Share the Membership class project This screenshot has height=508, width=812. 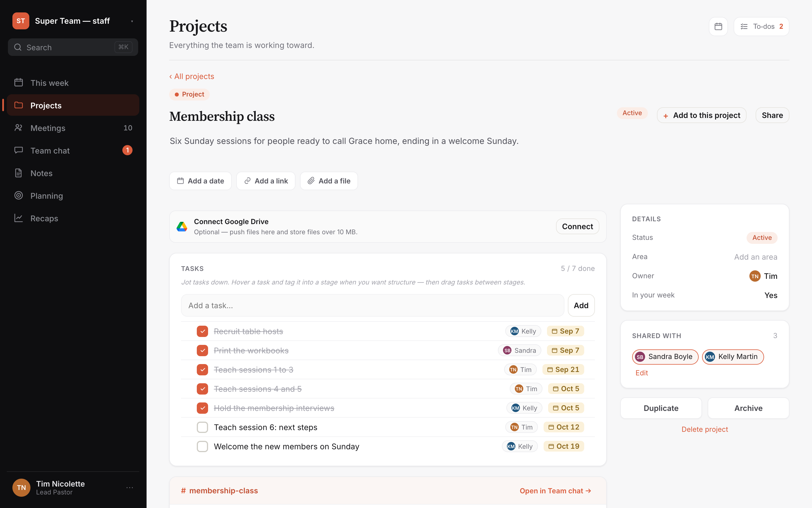pyautogui.click(x=772, y=115)
